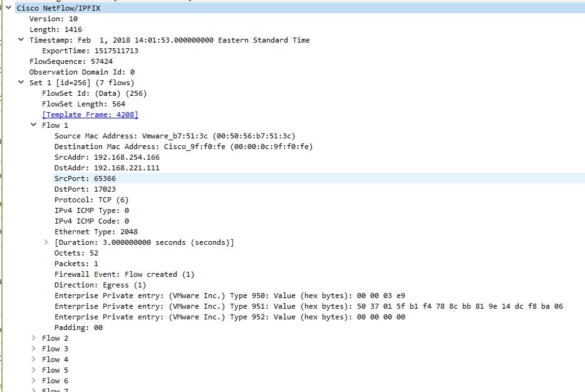
Task: Select Padding: 00 field
Action: (78, 327)
